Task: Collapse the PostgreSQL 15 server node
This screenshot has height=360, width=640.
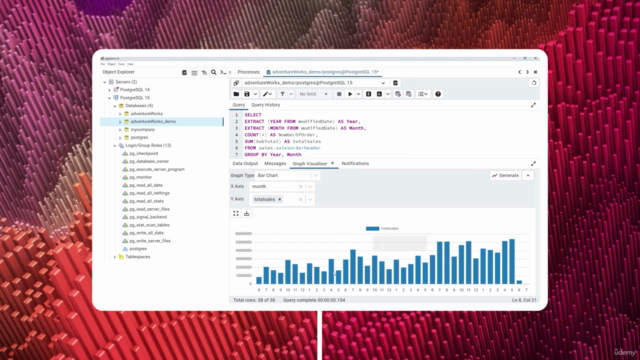Action: pyautogui.click(x=109, y=98)
